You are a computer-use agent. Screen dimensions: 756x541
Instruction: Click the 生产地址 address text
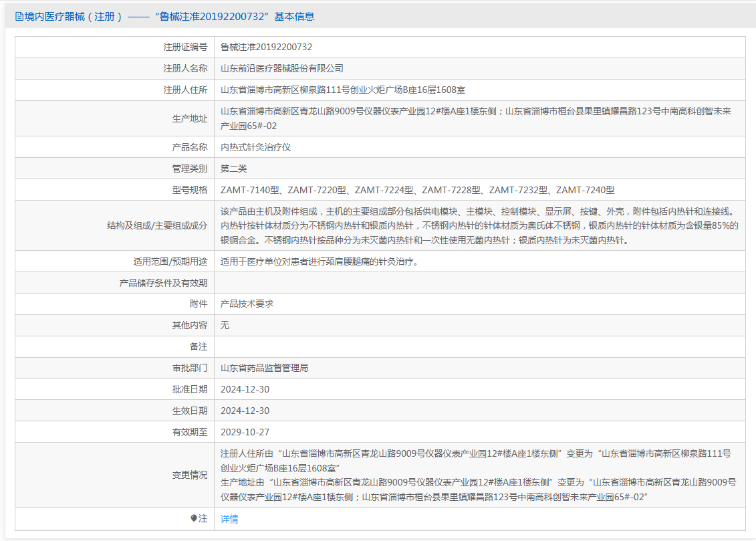(476, 118)
